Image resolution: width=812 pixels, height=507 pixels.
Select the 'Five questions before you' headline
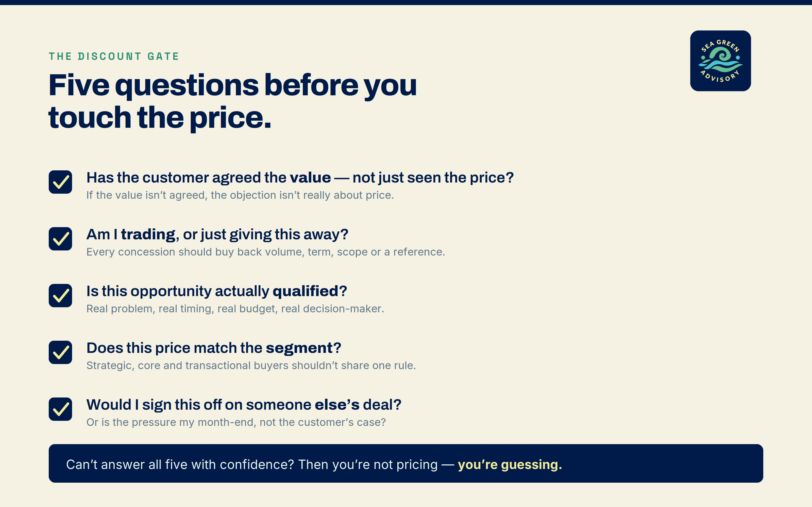[232, 85]
